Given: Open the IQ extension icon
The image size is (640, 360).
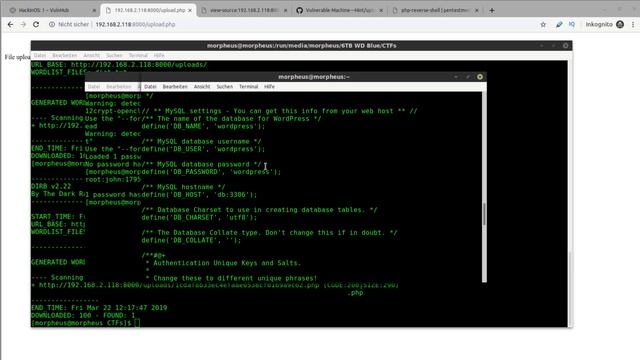Looking at the screenshot, I should tap(572, 24).
